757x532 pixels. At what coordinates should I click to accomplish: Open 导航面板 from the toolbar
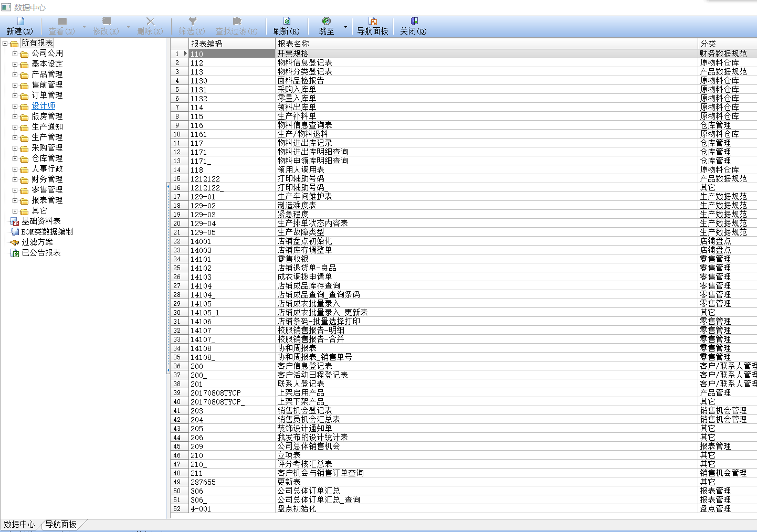(x=373, y=26)
